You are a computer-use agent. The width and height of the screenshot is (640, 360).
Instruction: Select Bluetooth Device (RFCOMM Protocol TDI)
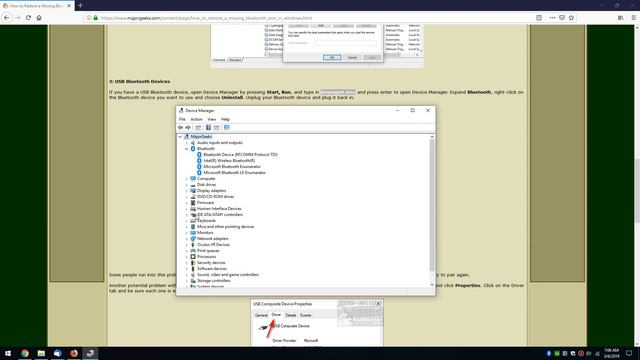tap(240, 155)
